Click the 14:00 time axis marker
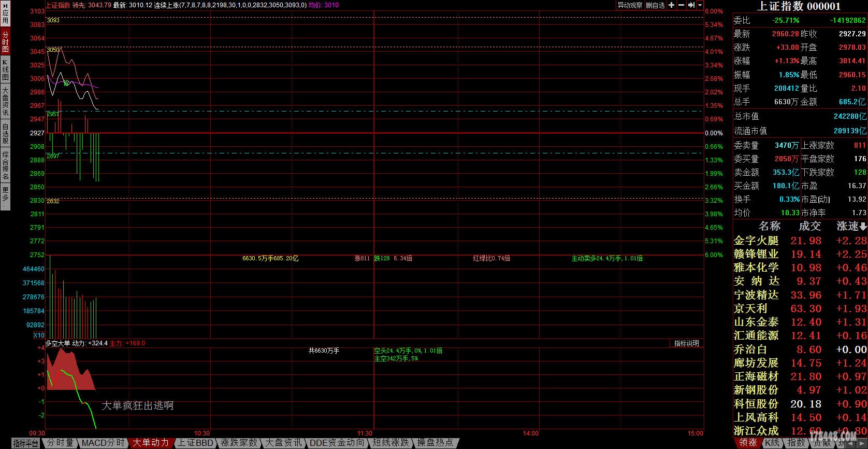The width and height of the screenshot is (868, 449). click(531, 433)
